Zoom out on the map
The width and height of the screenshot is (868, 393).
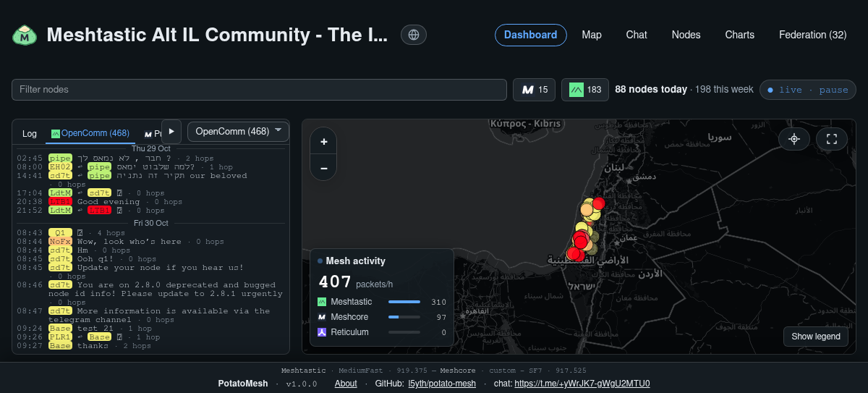[323, 168]
